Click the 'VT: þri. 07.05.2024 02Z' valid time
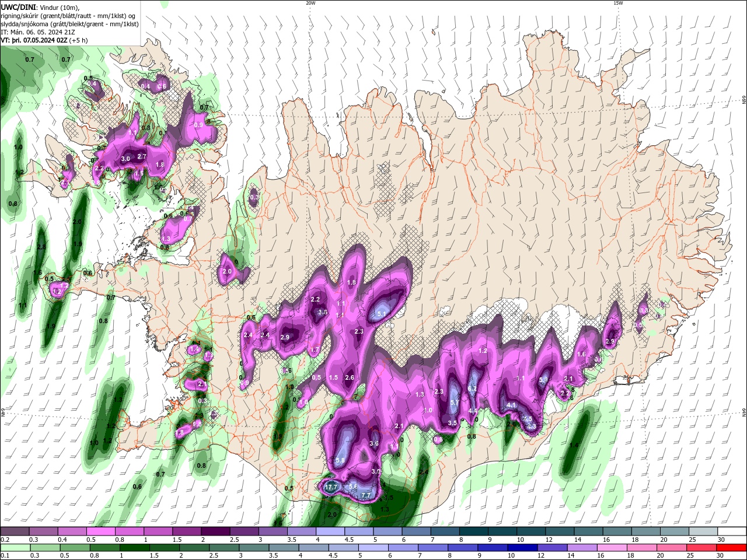The width and height of the screenshot is (747, 560). coord(33,40)
